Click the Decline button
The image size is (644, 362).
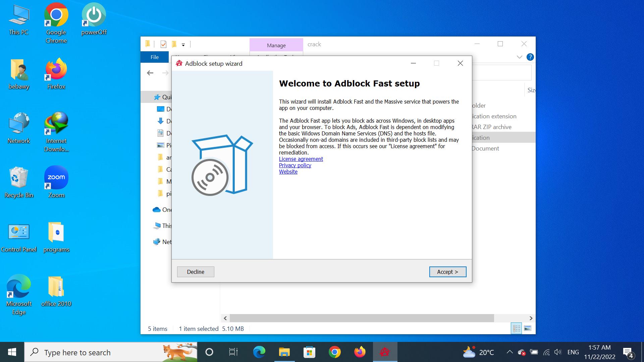tap(196, 272)
